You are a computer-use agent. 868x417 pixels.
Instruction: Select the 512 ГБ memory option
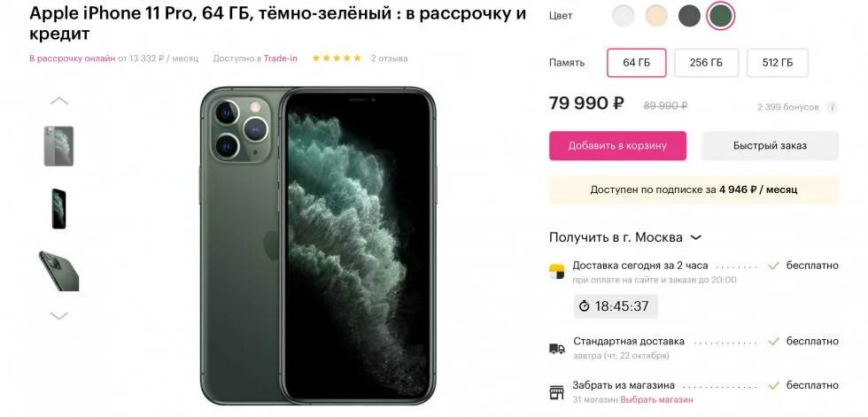click(778, 63)
